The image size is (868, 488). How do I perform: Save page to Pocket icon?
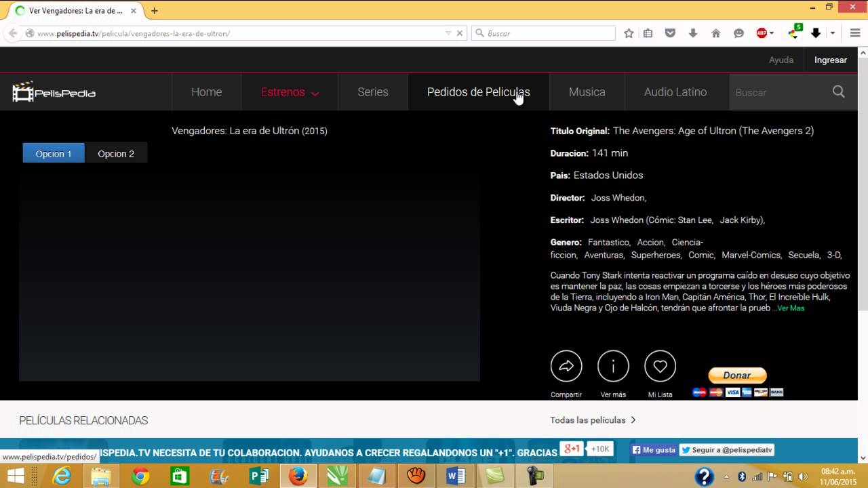pos(670,33)
